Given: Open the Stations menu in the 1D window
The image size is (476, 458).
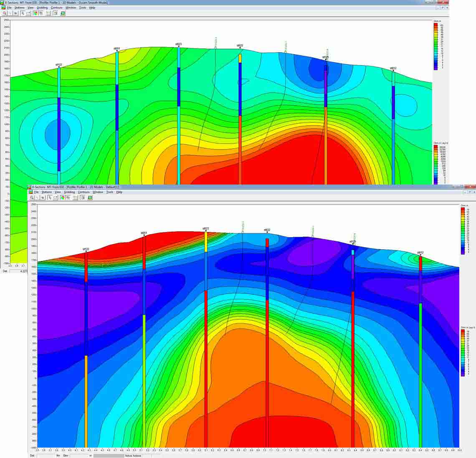Looking at the screenshot, I should click(20, 8).
